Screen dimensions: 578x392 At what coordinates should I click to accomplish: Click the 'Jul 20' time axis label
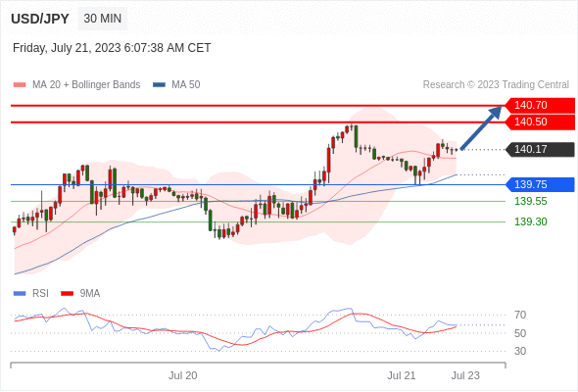[183, 375]
